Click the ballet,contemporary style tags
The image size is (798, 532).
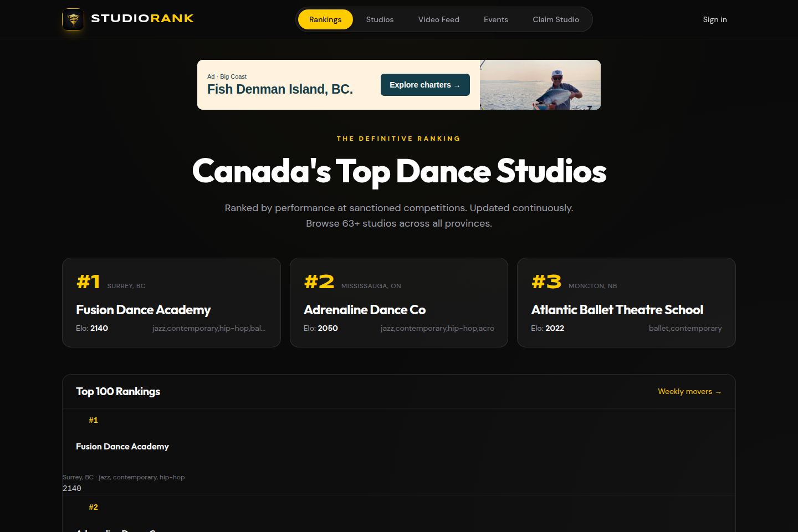click(x=686, y=328)
